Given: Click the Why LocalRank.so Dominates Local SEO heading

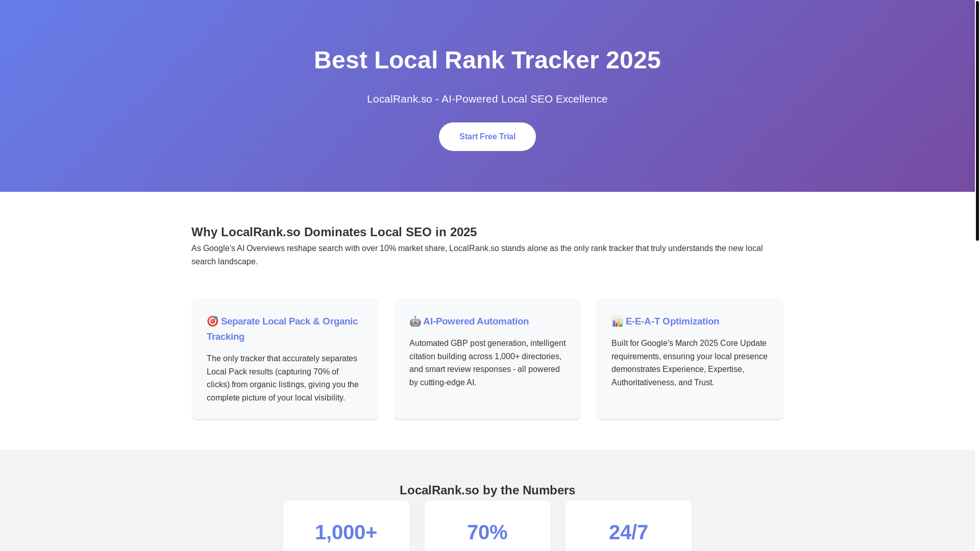Looking at the screenshot, I should click(x=334, y=232).
